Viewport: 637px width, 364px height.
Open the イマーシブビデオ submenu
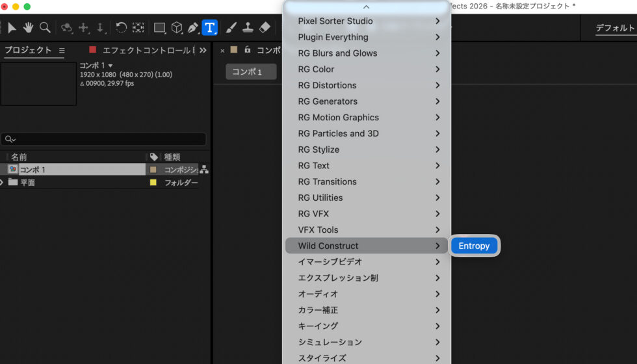click(368, 261)
